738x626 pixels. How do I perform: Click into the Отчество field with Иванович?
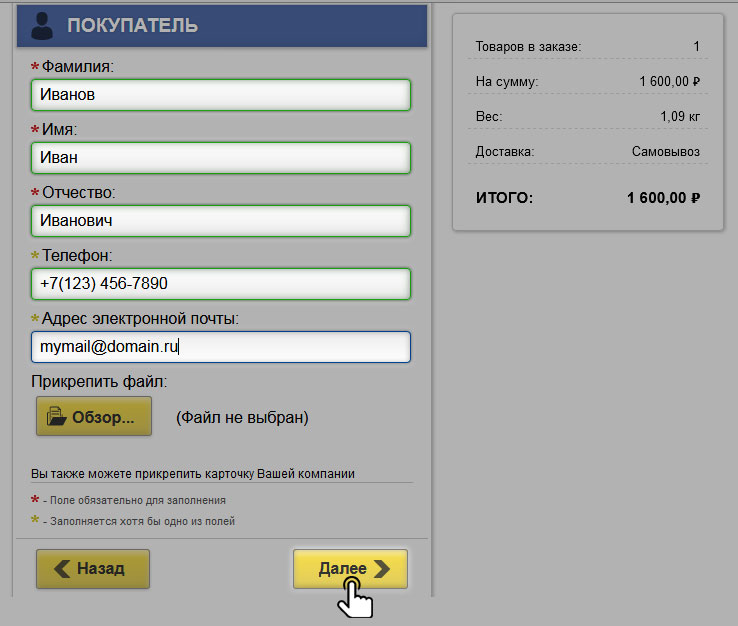221,221
